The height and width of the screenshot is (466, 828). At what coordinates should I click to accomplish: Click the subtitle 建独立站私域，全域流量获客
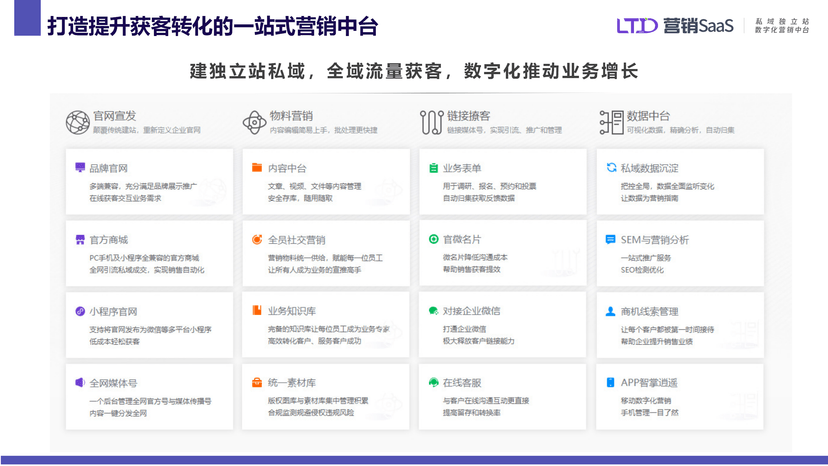click(316, 71)
